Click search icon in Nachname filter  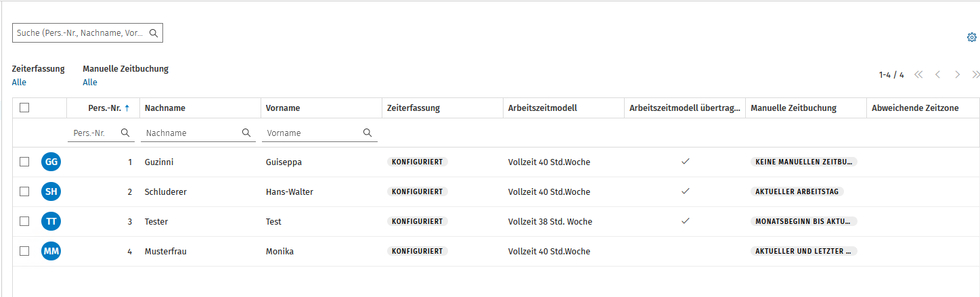[246, 133]
